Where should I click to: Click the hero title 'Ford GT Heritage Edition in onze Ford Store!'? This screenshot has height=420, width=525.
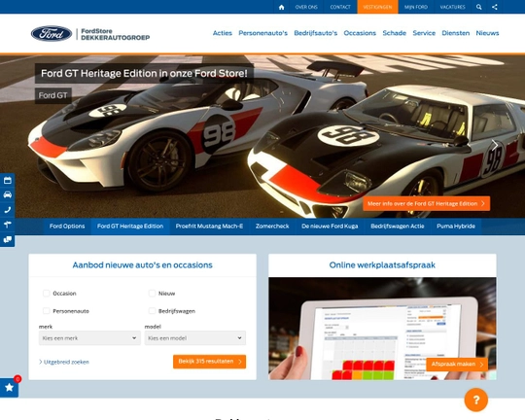144,73
